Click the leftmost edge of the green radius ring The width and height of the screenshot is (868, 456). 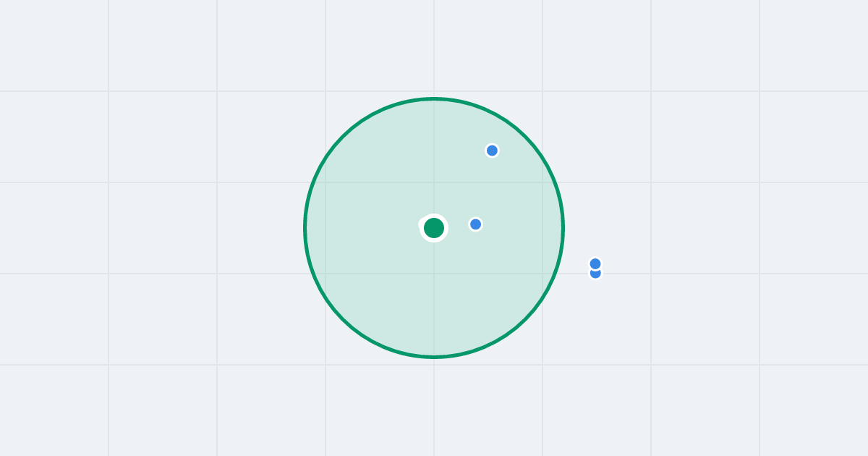point(305,228)
